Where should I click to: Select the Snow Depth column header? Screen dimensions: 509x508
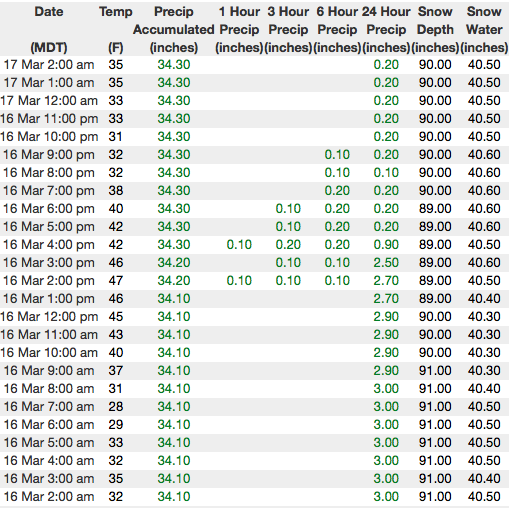point(435,29)
